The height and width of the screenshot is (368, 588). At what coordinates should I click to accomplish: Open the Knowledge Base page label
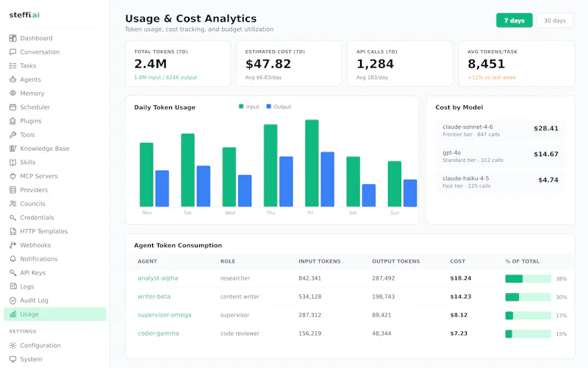click(x=45, y=149)
